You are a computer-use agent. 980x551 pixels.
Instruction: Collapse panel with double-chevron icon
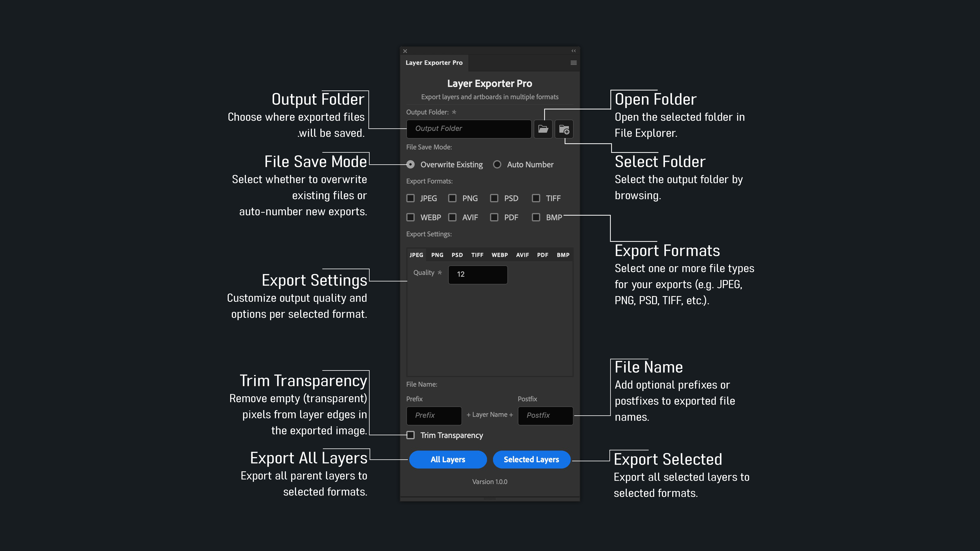[x=573, y=51]
